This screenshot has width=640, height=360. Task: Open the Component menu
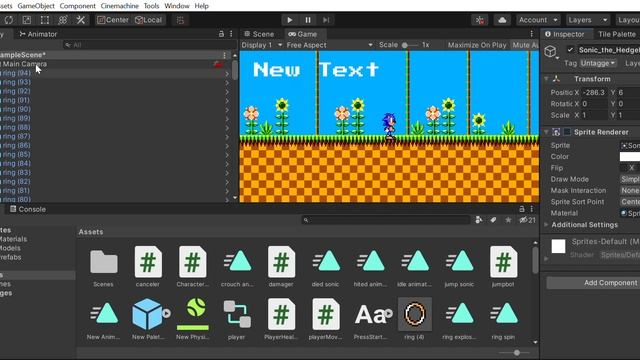pyautogui.click(x=78, y=6)
